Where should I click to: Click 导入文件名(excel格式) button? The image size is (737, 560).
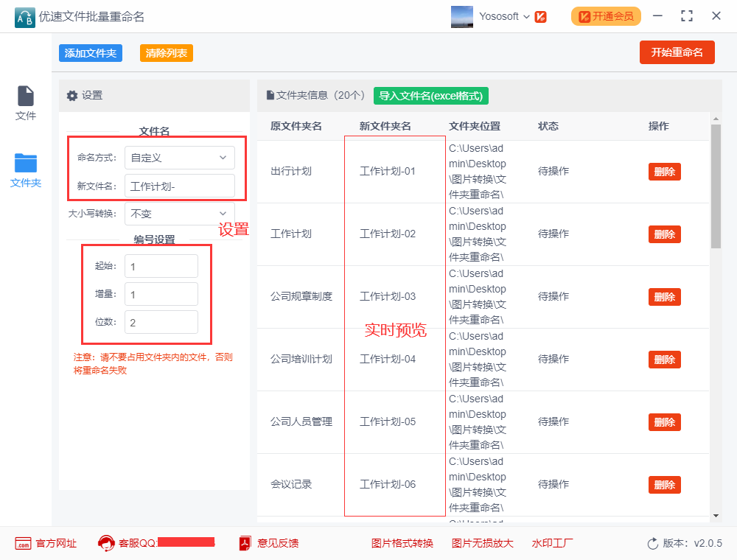pyautogui.click(x=431, y=96)
